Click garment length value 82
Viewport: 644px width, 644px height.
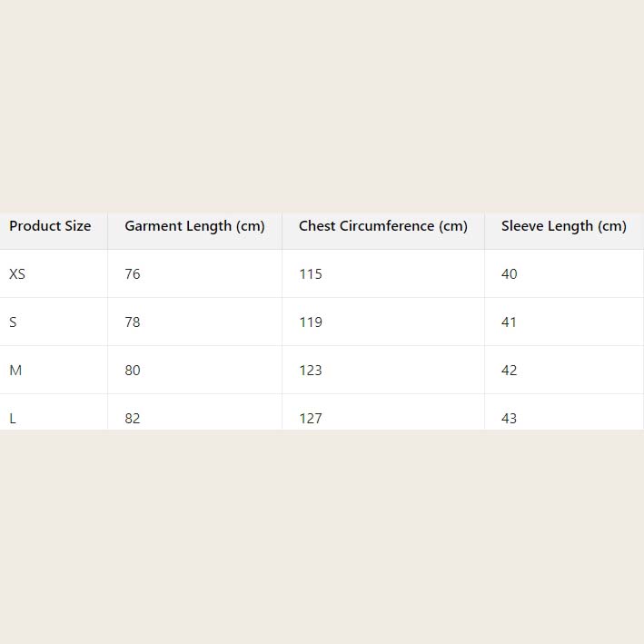(133, 418)
